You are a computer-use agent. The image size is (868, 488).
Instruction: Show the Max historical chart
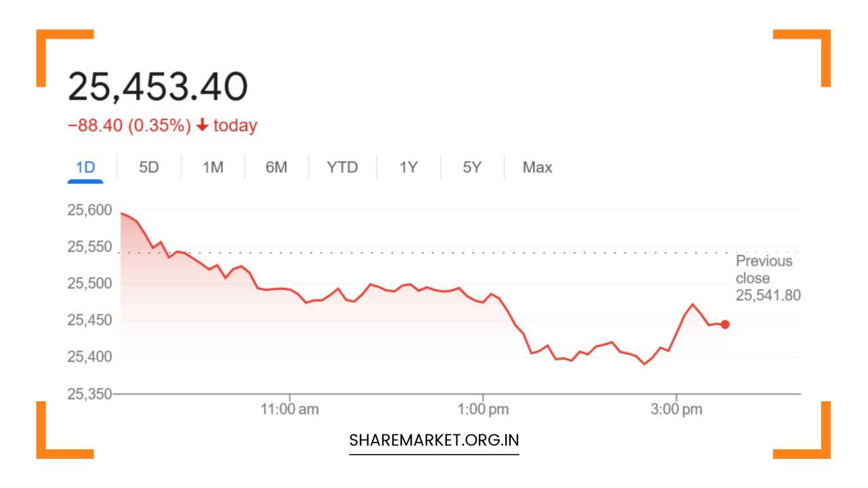[536, 167]
